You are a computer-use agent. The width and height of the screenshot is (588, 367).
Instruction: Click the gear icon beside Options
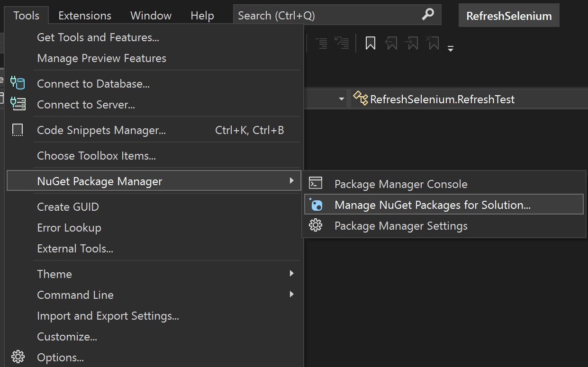coord(18,357)
